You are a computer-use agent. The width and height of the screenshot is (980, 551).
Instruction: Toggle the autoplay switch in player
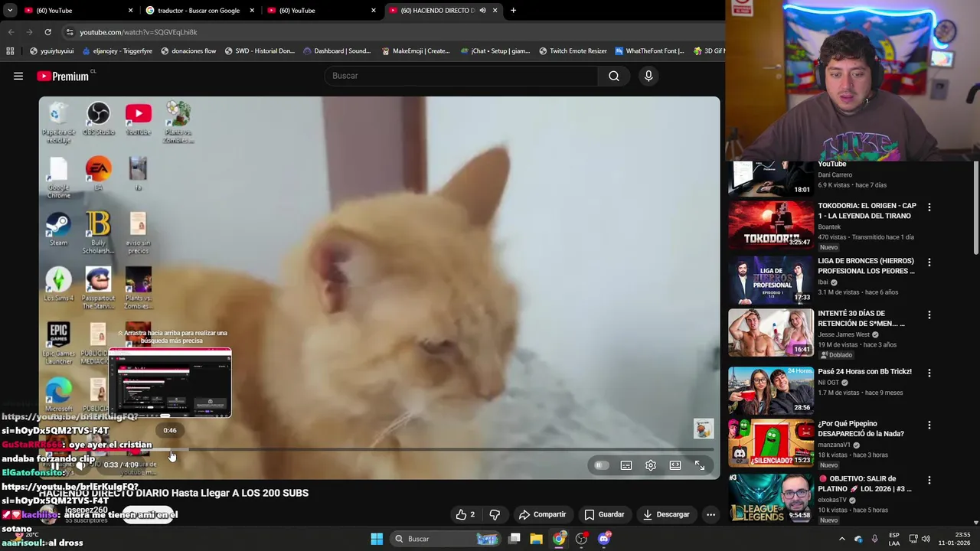pos(602,465)
